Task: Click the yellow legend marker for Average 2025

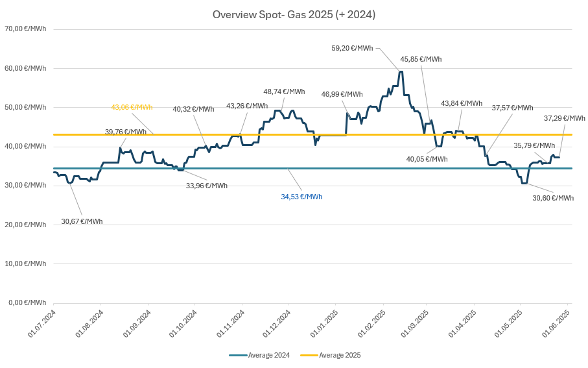Action: tap(309, 355)
